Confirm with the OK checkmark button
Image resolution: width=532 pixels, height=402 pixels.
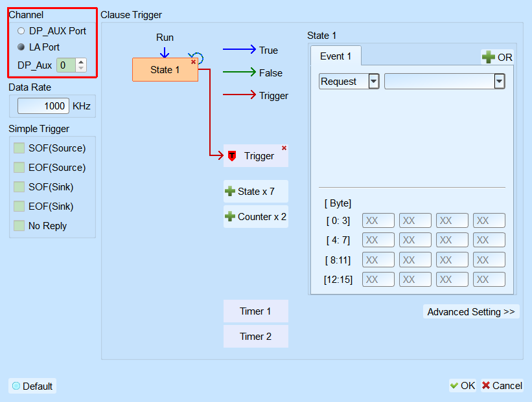[463, 385]
